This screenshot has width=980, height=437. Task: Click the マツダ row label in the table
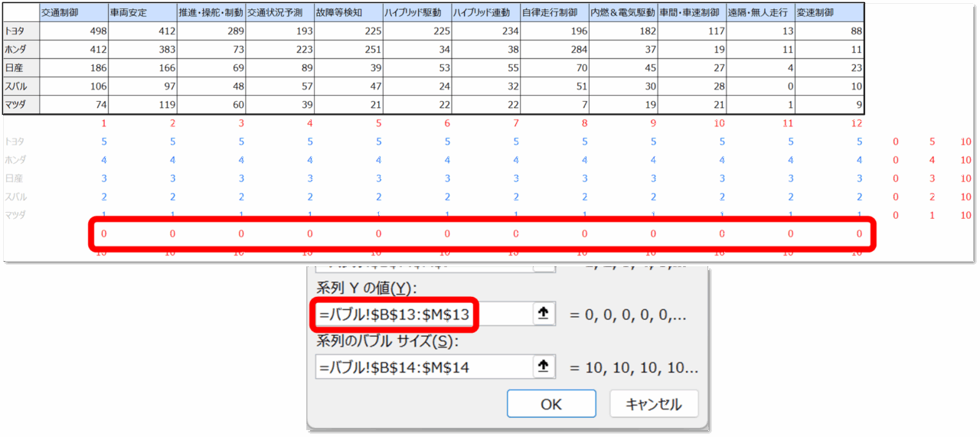point(21,105)
